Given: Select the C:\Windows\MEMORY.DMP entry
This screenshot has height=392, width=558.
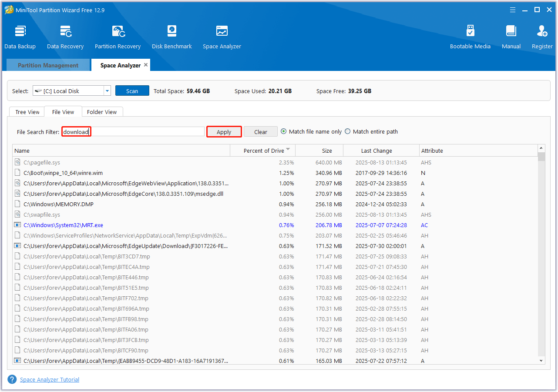Looking at the screenshot, I should [275, 204].
